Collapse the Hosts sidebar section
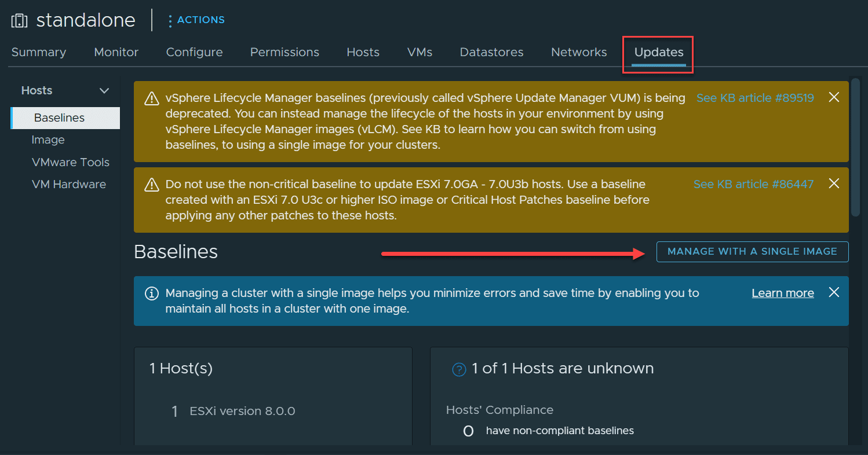Viewport: 868px width, 455px height. pos(104,91)
